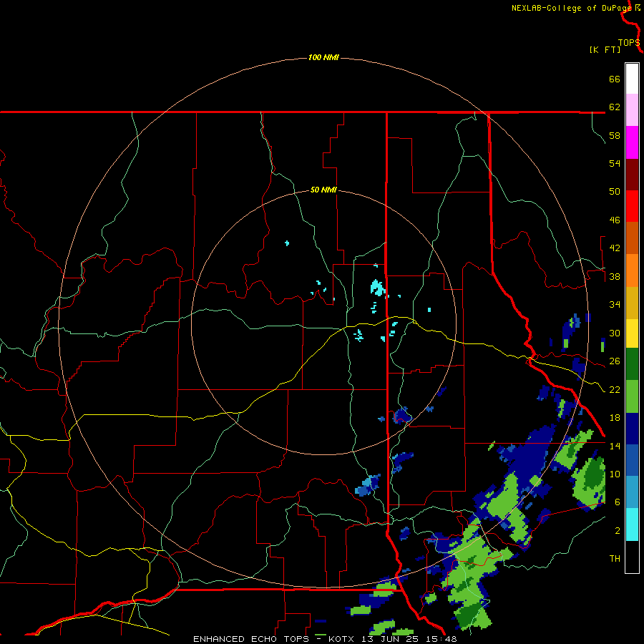
Task: Select the "TOPS" legend heading
Action: [x=629, y=43]
